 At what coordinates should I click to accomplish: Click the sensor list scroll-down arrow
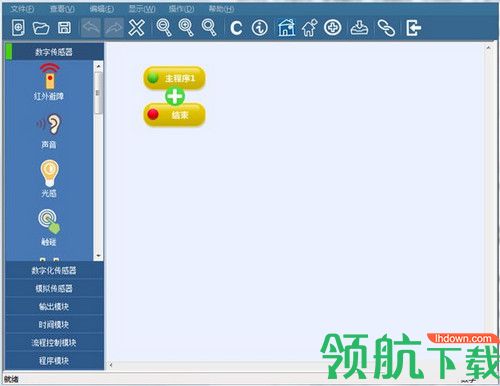pyautogui.click(x=98, y=256)
